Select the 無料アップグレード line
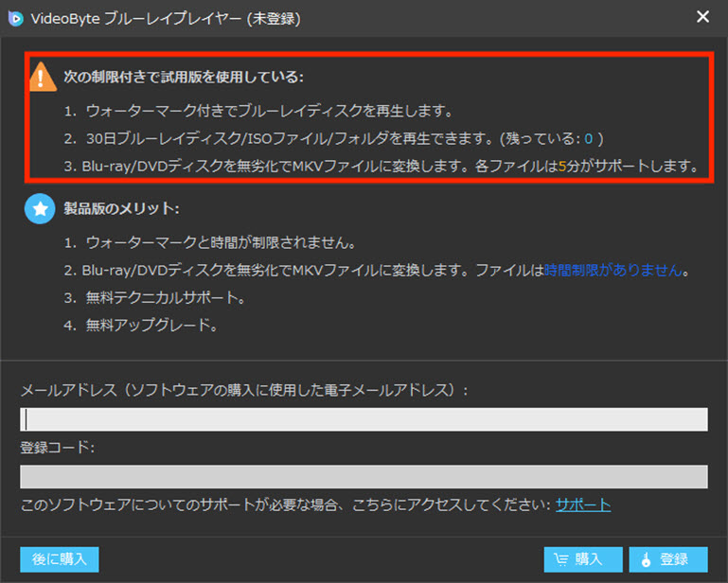The image size is (728, 583). point(151,327)
